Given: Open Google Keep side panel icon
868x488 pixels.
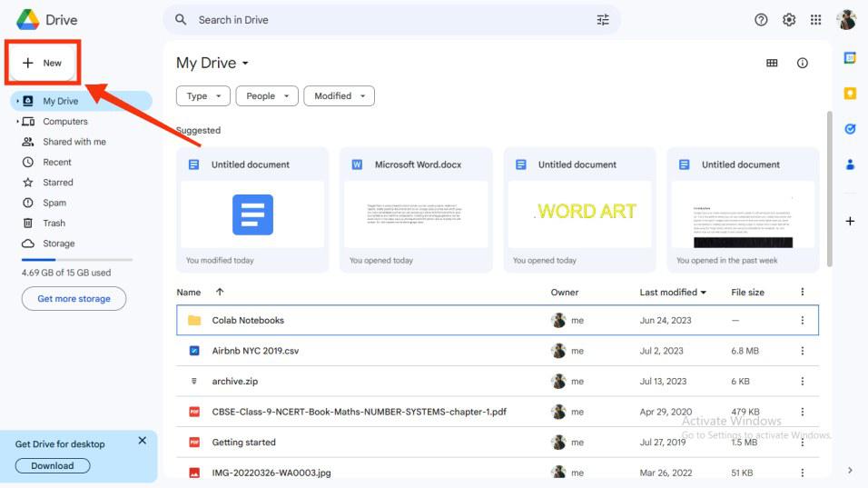Looking at the screenshot, I should click(x=850, y=93).
